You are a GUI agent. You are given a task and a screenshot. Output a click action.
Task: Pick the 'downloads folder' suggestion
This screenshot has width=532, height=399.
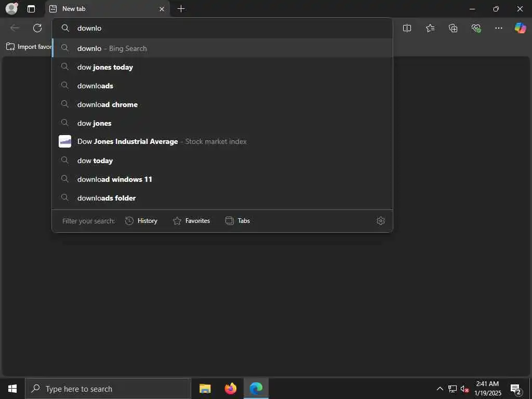[222, 197]
